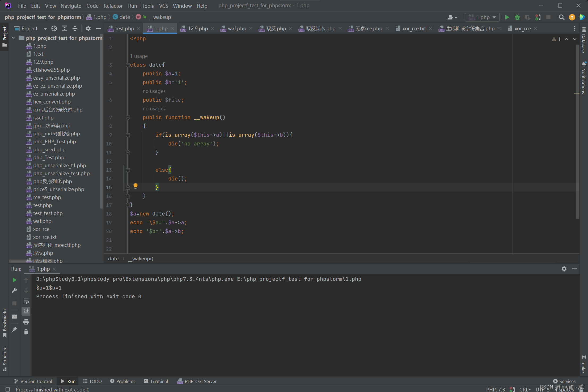Click the editor vertical scrollbar

click(x=577, y=131)
